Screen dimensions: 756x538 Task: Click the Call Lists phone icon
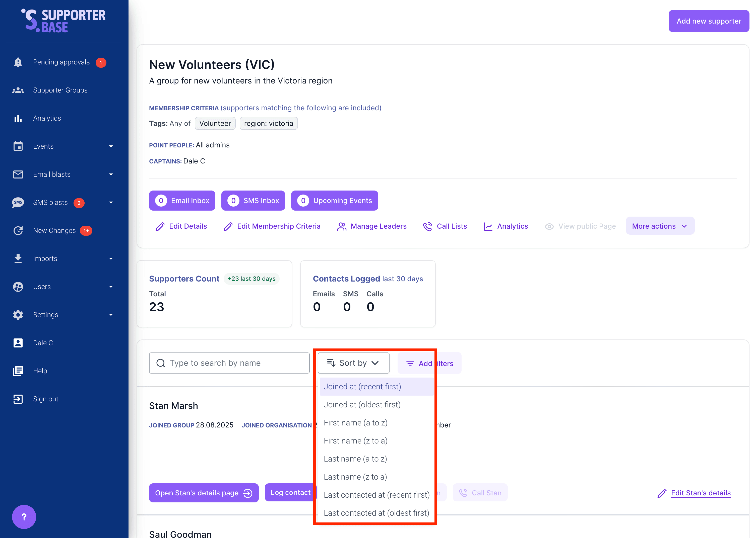(x=428, y=226)
